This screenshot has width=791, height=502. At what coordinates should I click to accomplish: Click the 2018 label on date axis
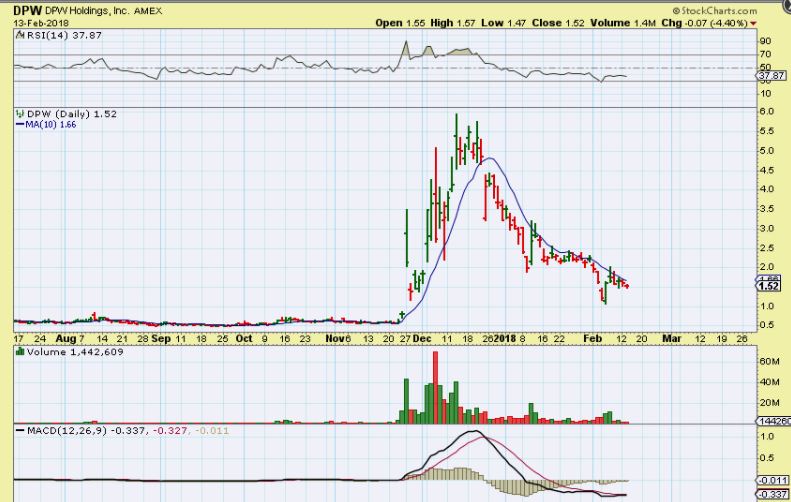(x=504, y=339)
